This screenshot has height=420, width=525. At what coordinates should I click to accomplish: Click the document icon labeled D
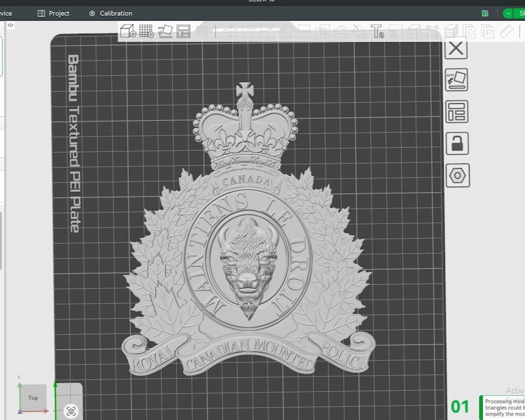click(x=469, y=32)
